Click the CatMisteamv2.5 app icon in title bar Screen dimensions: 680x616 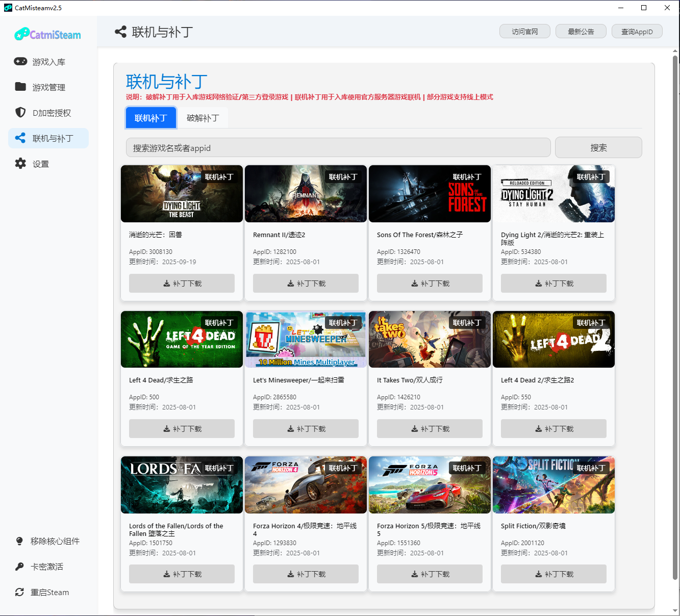point(8,8)
